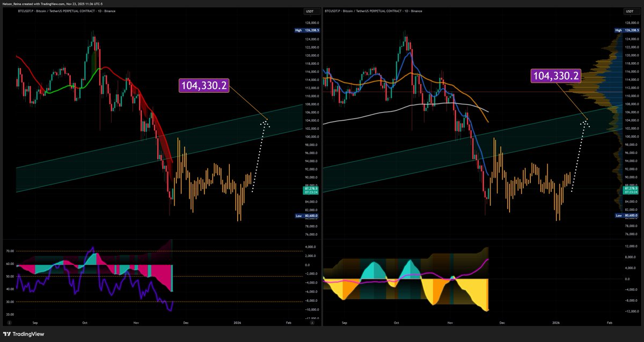644x342 pixels.
Task: Click the Dec label on right time axis
Action: (502, 323)
